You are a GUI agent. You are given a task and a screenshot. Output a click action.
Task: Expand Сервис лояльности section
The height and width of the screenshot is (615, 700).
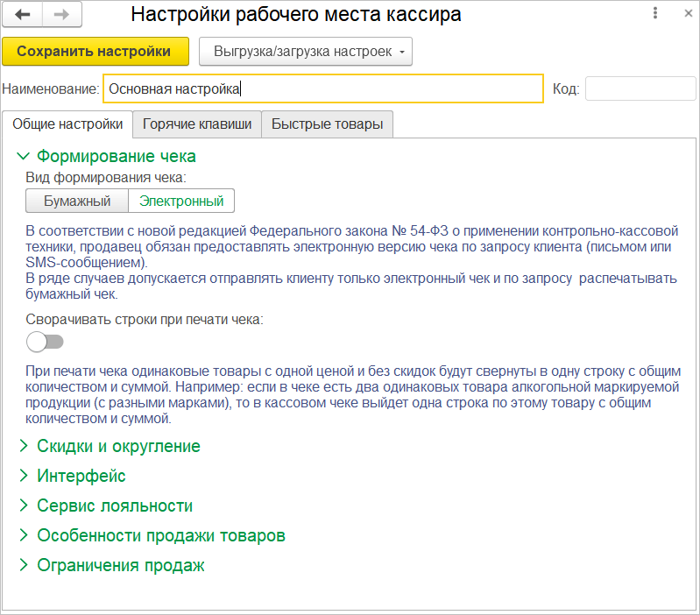point(106,505)
